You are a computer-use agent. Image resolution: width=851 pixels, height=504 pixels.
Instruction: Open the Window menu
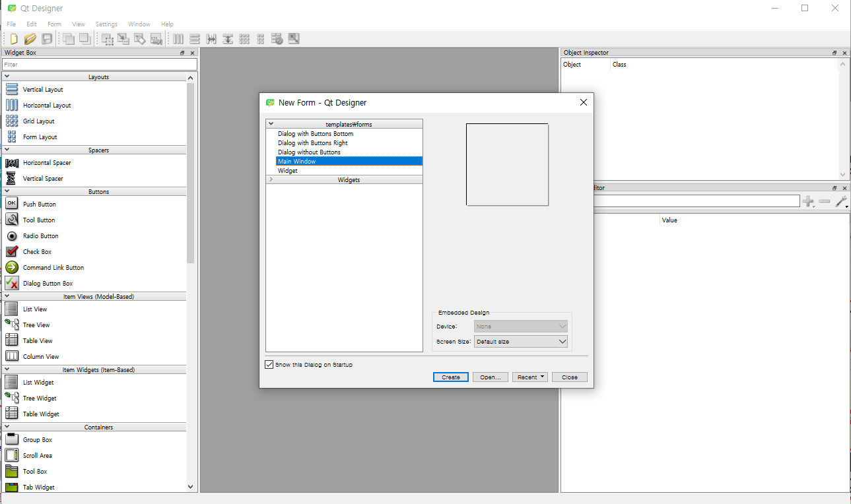tap(139, 24)
